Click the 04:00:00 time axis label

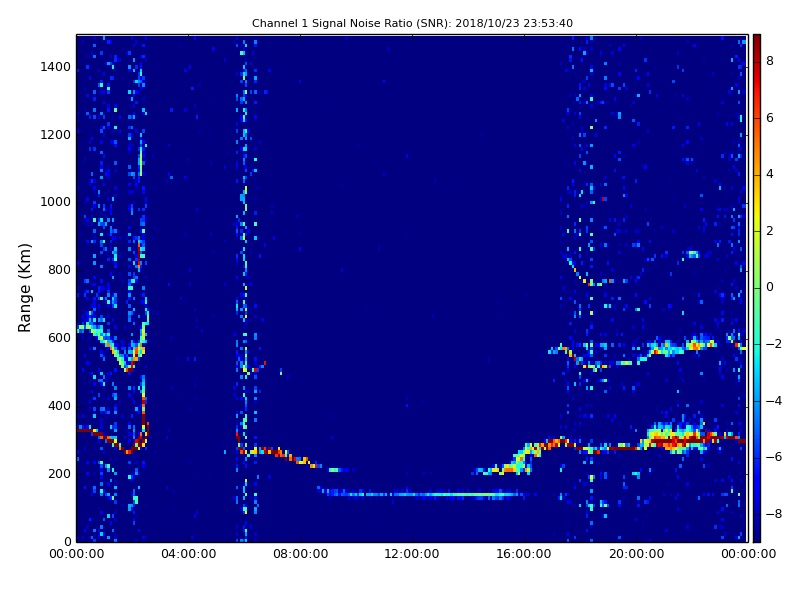(188, 554)
